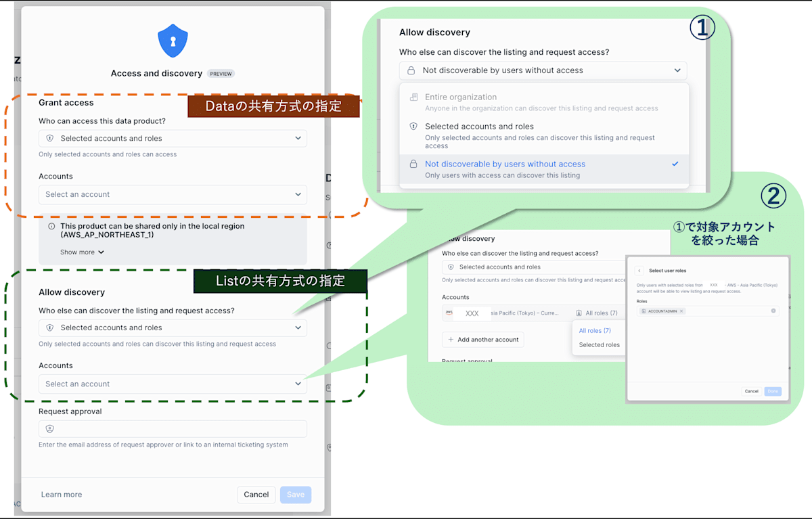Remove ACCOUNTADMIN role chip
812x519 pixels.
pos(681,311)
